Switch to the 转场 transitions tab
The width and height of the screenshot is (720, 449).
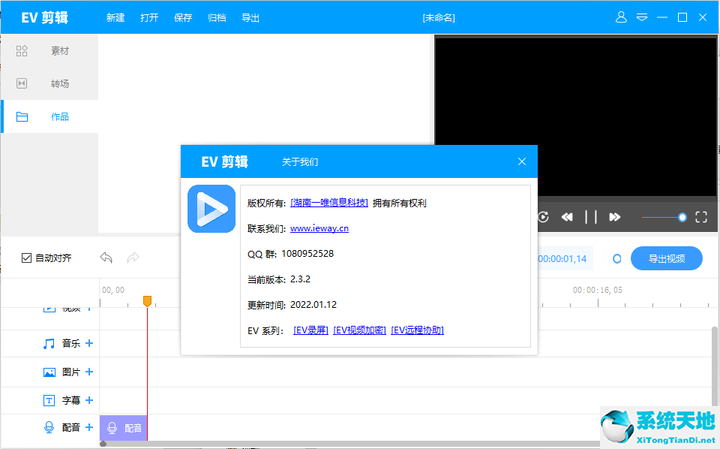[50, 83]
